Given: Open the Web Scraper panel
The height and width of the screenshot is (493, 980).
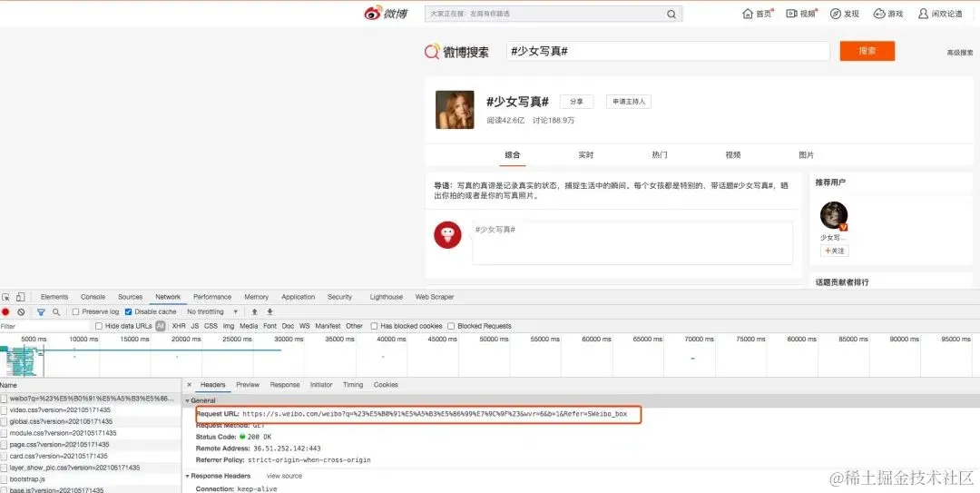Looking at the screenshot, I should point(435,297).
